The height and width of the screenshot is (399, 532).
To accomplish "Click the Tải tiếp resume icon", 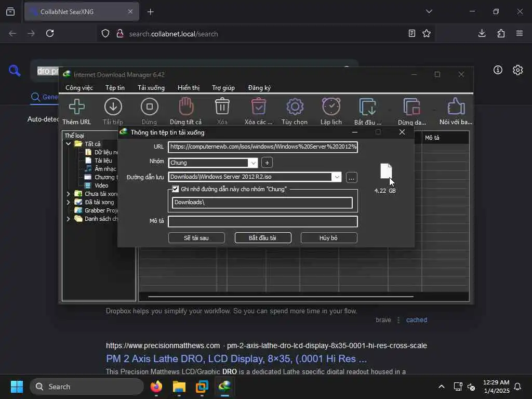I will (x=113, y=111).
